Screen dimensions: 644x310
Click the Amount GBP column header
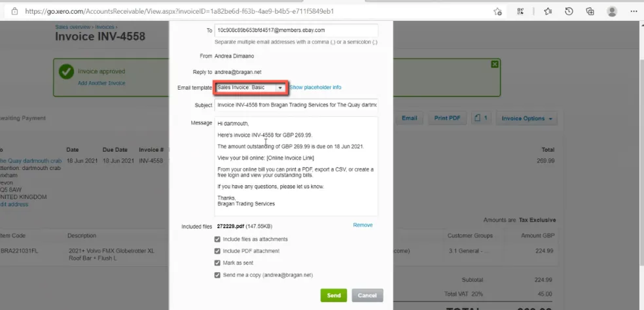coord(537,235)
